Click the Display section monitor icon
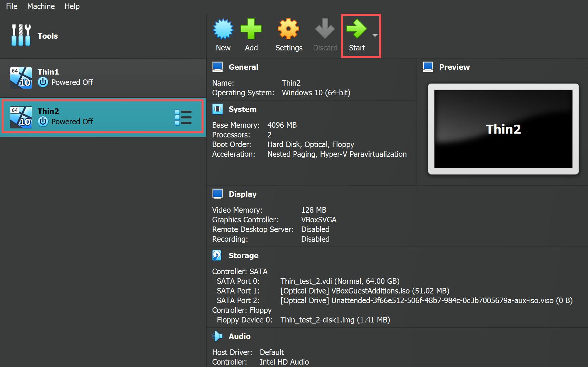The image size is (588, 367). pos(217,194)
